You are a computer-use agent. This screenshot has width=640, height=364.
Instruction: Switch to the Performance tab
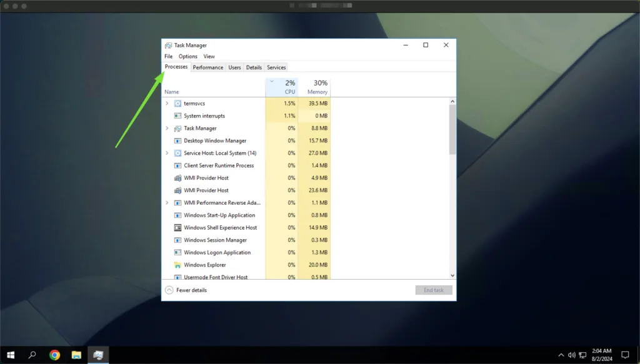(207, 67)
